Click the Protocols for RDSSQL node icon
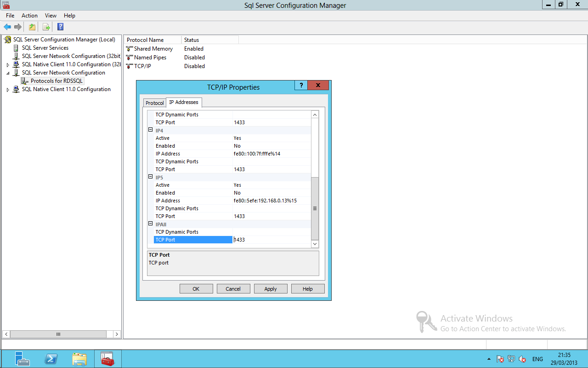 click(x=25, y=81)
